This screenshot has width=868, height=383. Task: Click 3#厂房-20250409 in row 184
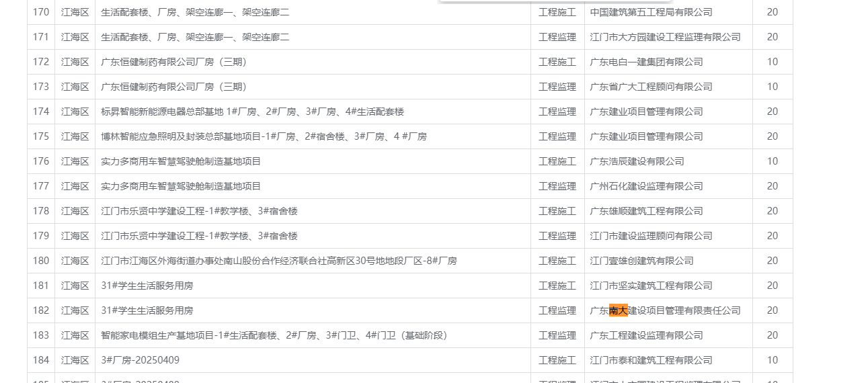[x=140, y=360]
